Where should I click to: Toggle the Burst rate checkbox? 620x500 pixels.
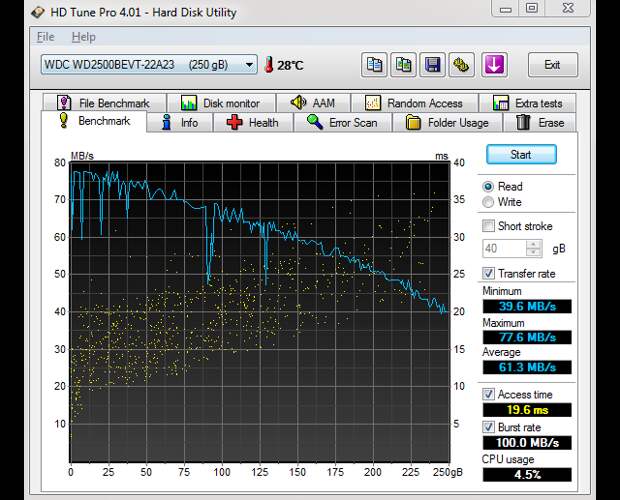pos(488,427)
